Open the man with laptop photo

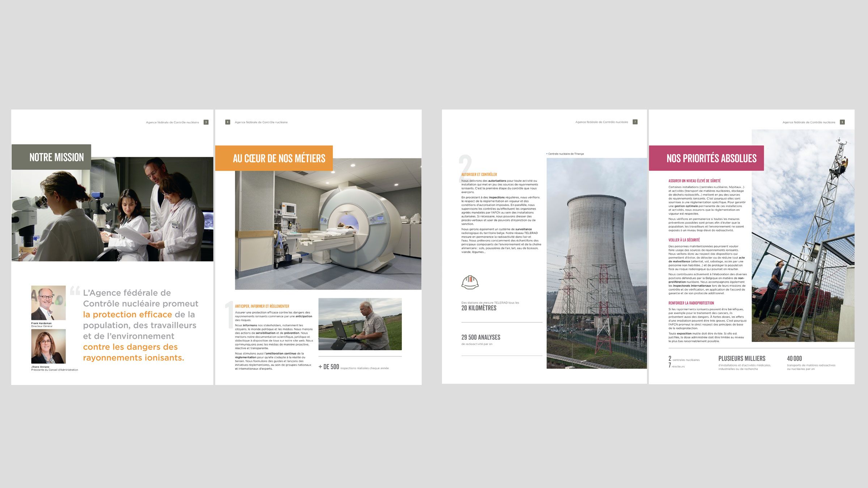click(x=360, y=324)
